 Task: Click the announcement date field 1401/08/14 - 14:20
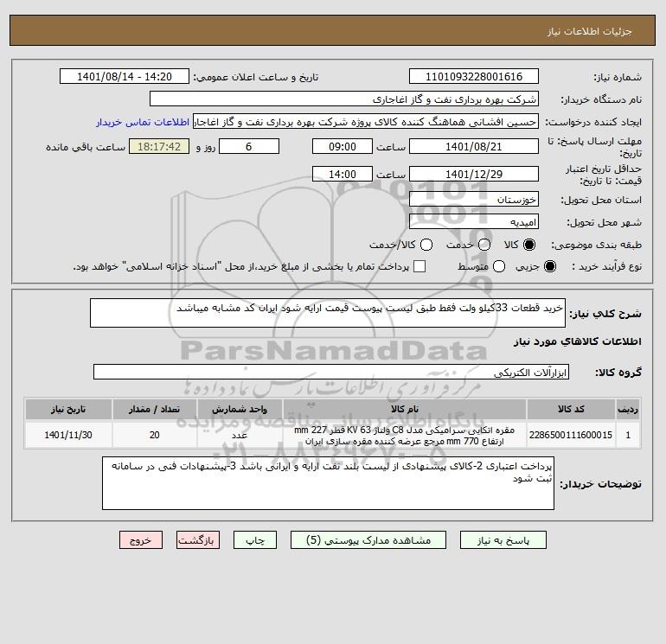tap(124, 77)
